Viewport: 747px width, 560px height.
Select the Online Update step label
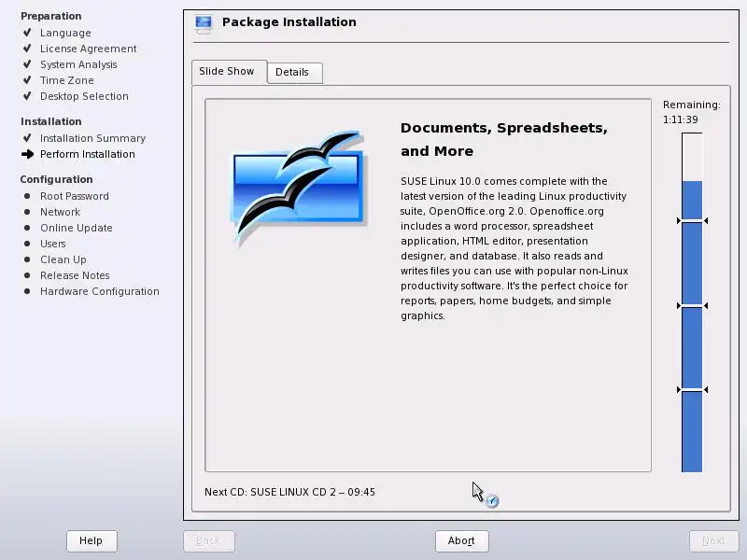(77, 228)
